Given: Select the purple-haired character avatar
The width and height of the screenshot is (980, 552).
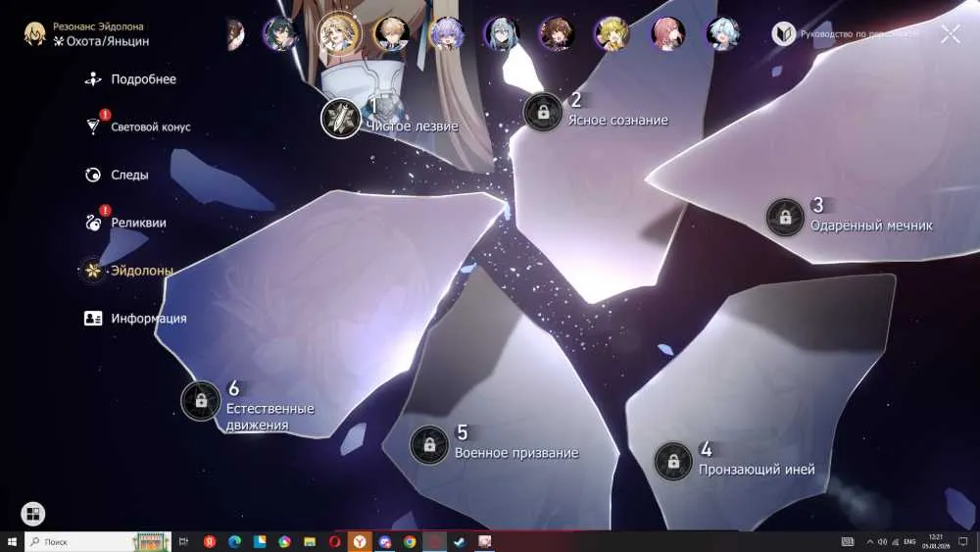Looking at the screenshot, I should 446,33.
